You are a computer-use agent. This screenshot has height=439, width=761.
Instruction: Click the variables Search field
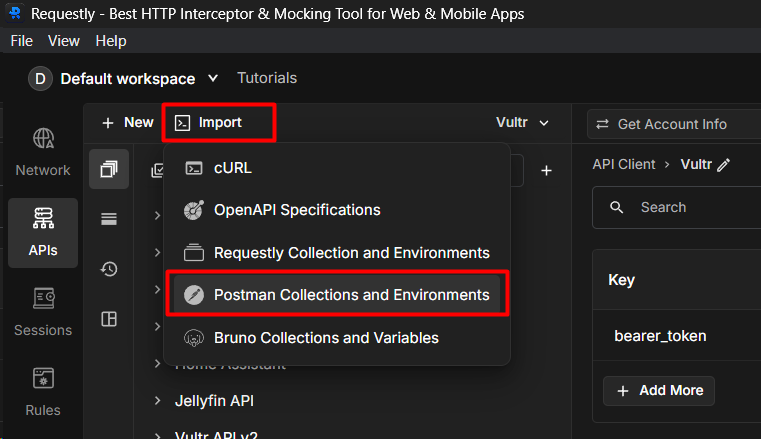click(x=690, y=207)
